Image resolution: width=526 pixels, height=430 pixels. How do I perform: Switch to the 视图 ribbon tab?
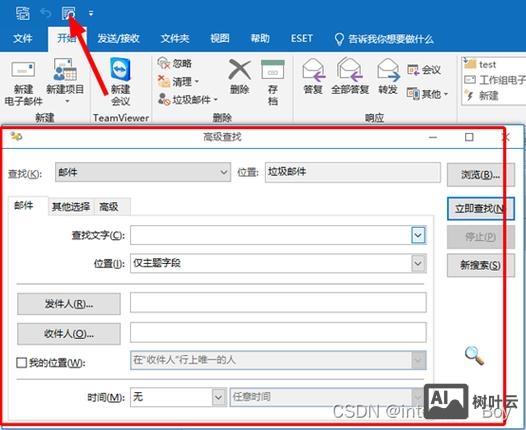click(220, 38)
